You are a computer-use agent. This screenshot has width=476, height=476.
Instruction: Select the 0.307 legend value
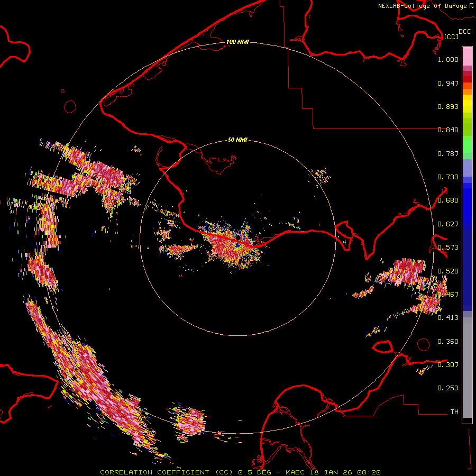[x=448, y=365]
